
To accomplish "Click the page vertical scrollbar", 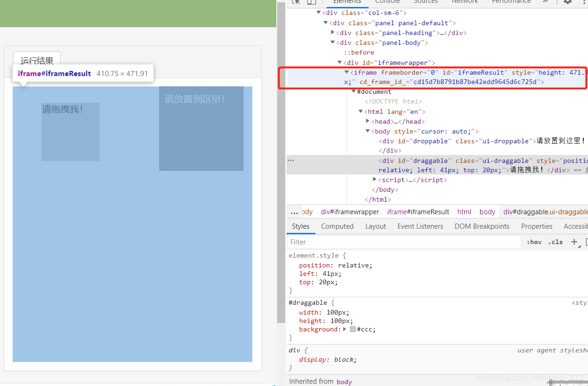I will tap(281, 163).
